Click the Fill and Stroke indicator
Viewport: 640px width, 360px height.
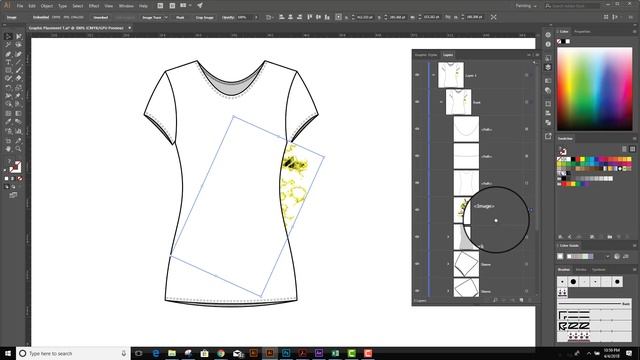coord(15,167)
